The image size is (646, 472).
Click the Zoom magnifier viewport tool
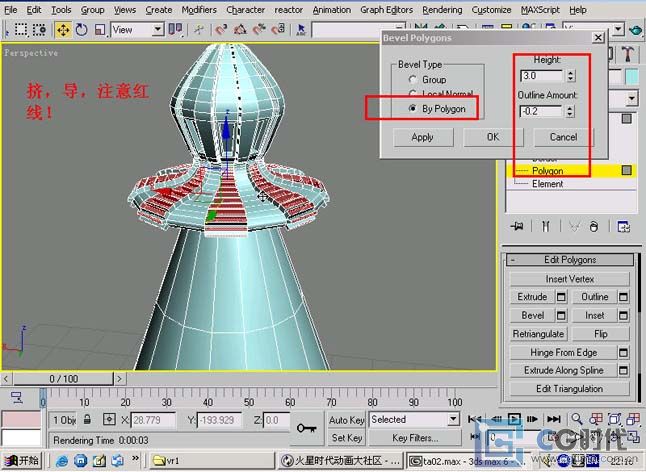576,419
